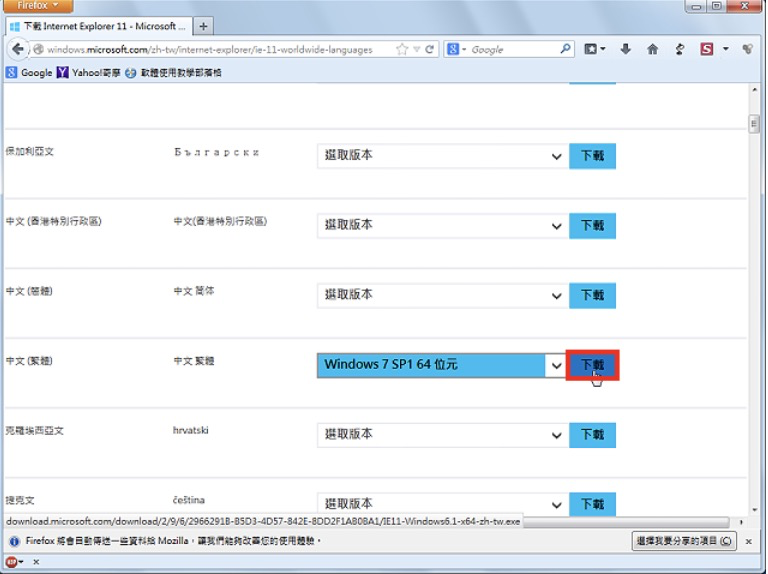Screen dimensions: 768x574
Task: Open the downloads arrow panel
Action: [x=625, y=49]
